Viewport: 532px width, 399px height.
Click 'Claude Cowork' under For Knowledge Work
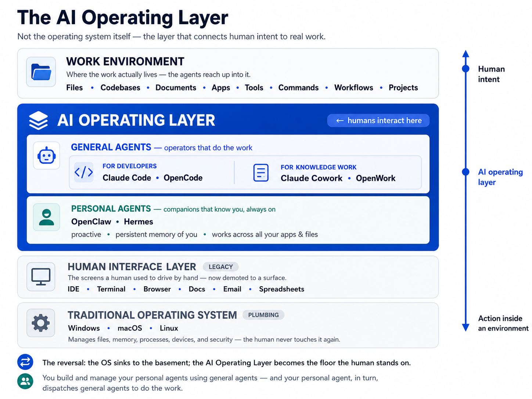coord(312,178)
